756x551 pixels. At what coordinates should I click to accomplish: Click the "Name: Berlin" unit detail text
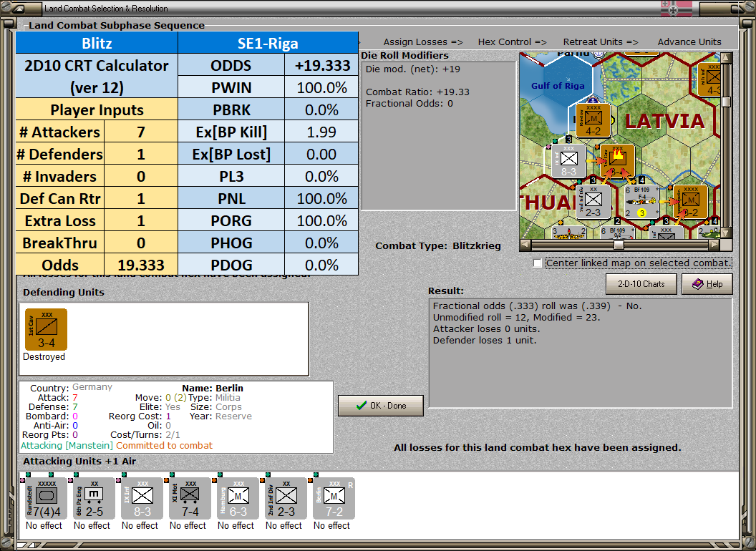pyautogui.click(x=213, y=388)
